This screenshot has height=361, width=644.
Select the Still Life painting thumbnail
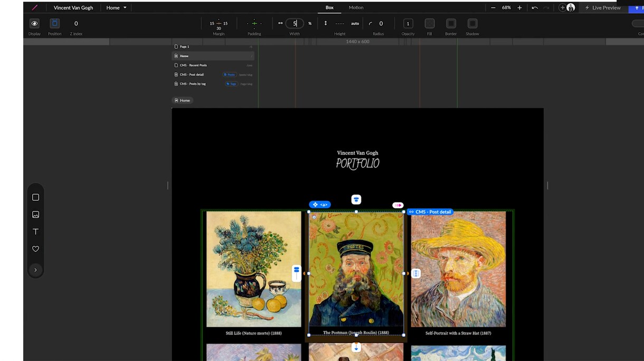point(254,269)
